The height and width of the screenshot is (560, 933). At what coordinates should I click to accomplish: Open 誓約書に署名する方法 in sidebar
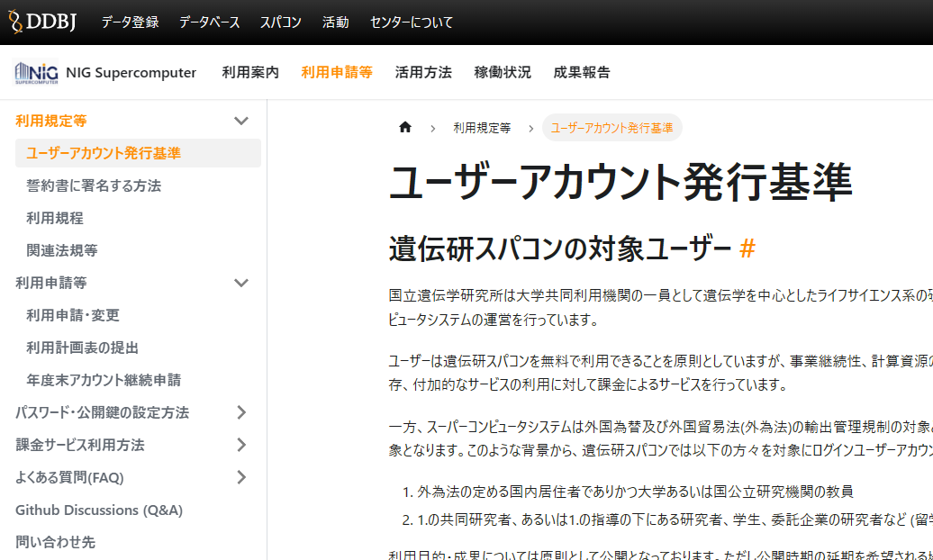pos(94,185)
